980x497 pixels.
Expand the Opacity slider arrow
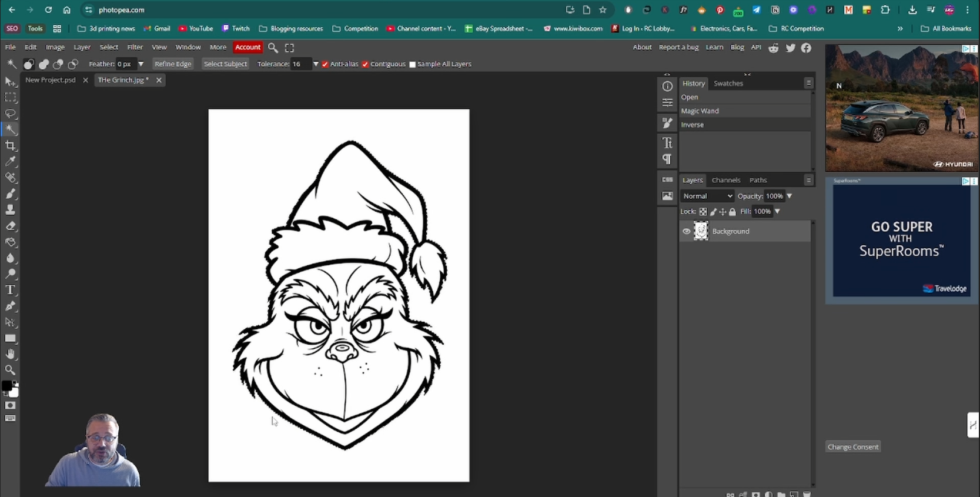tap(790, 196)
